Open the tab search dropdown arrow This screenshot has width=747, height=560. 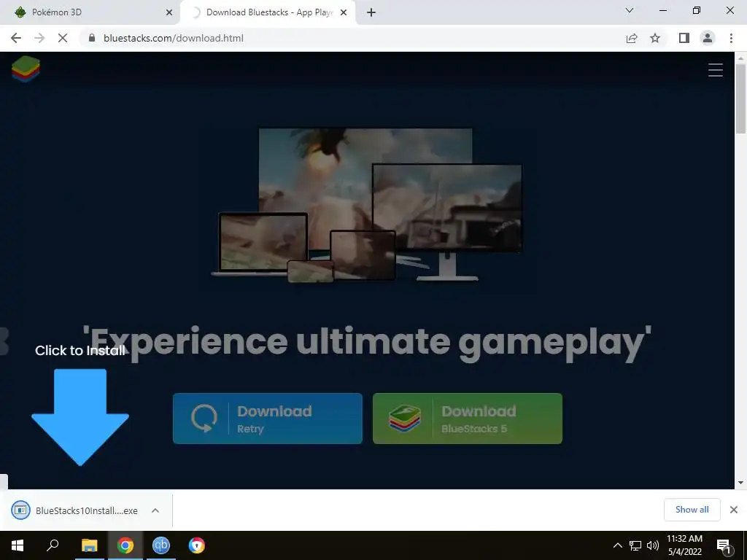click(630, 10)
